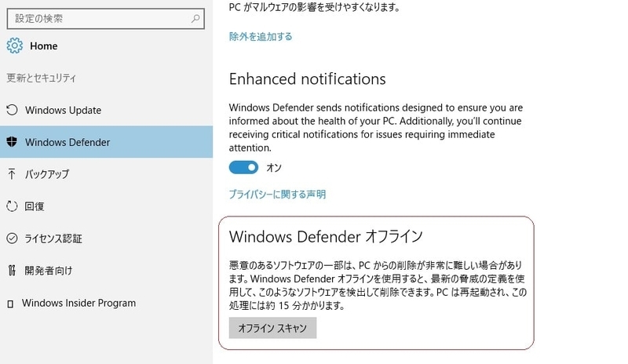
Task: Open 除外を追加する link
Action: click(x=261, y=36)
